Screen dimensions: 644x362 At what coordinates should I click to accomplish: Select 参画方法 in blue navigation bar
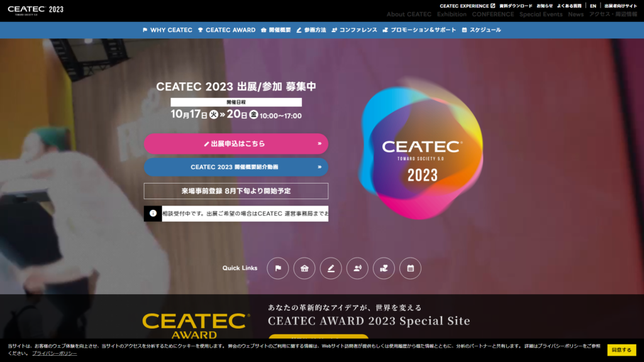point(311,30)
